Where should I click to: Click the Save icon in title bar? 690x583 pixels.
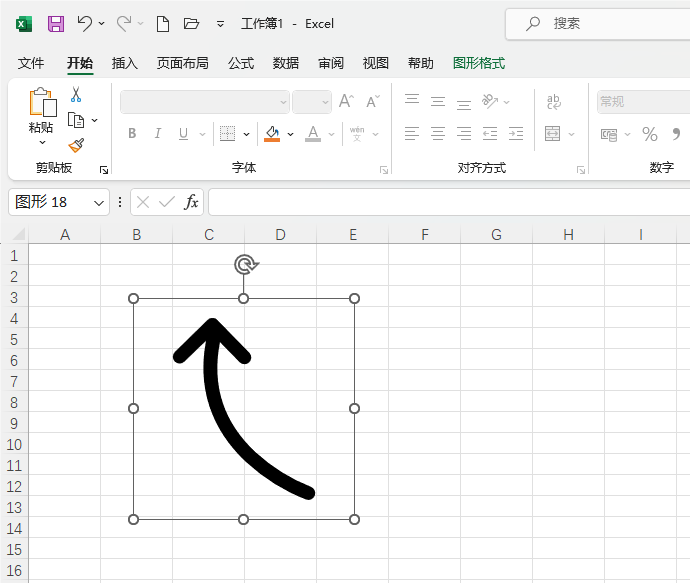coord(56,24)
